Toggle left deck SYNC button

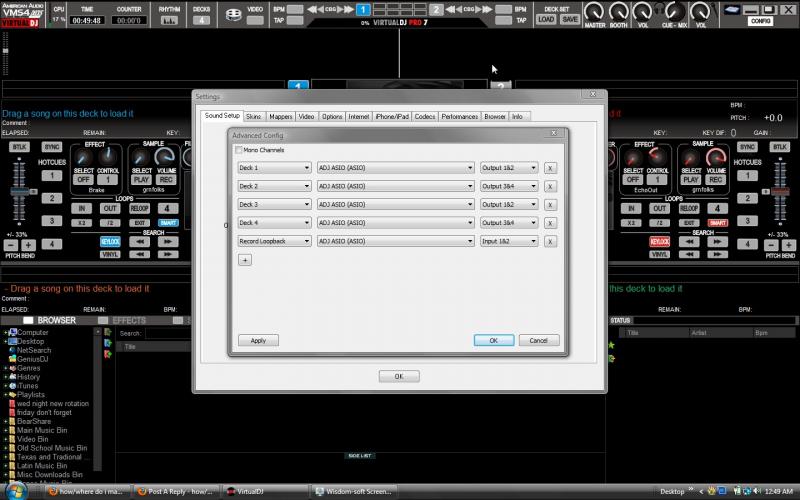click(52, 147)
